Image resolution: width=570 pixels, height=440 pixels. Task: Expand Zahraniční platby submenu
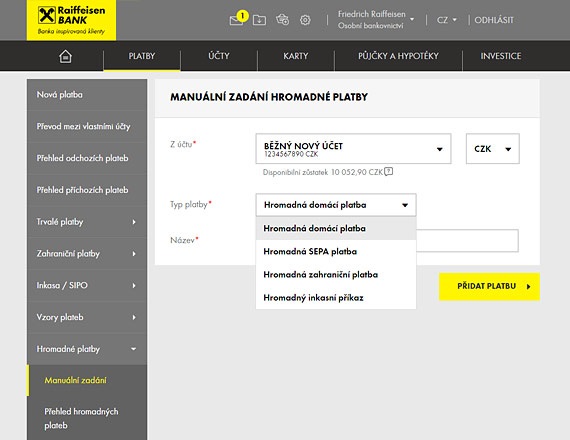87,254
